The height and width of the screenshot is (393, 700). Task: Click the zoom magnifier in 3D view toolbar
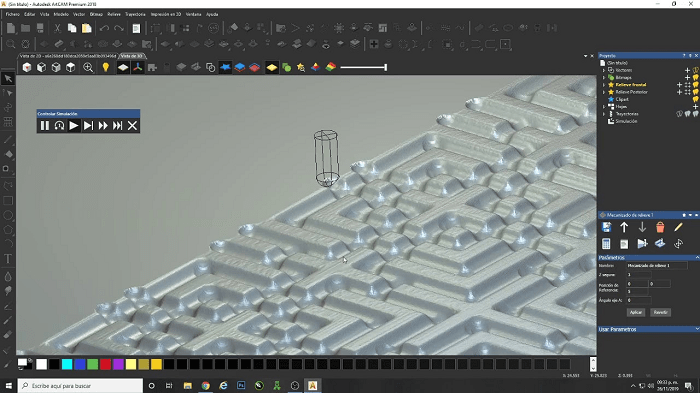coord(88,67)
